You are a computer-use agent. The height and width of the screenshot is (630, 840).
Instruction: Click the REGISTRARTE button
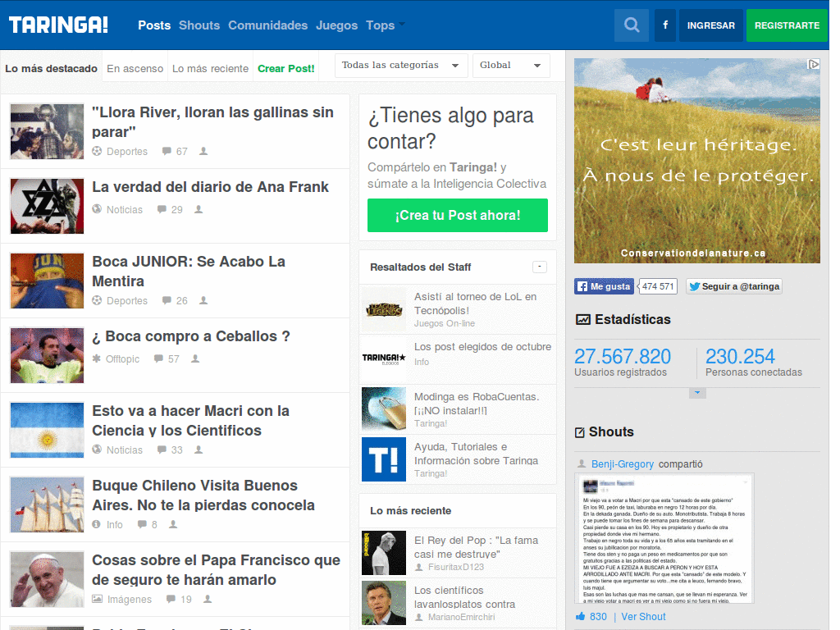[787, 25]
